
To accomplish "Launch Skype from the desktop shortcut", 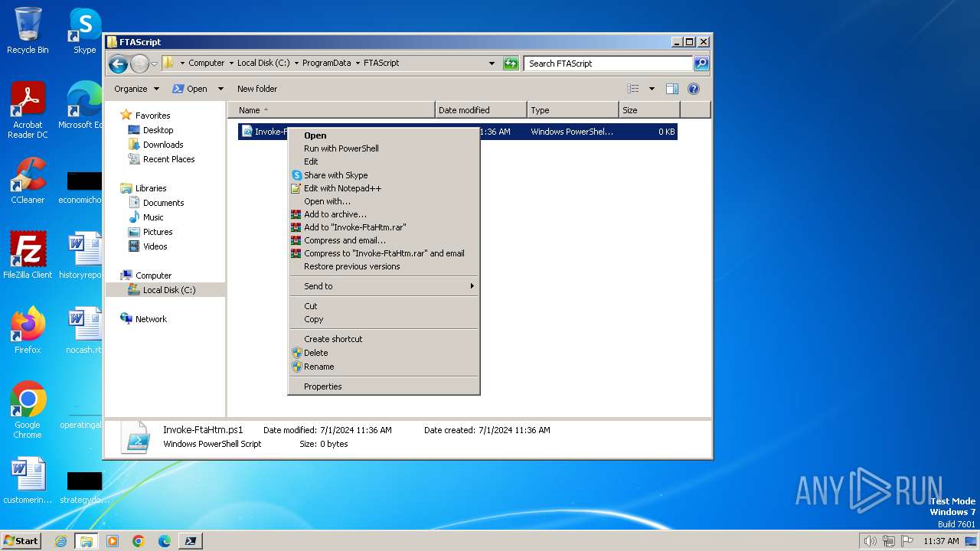I will pyautogui.click(x=84, y=31).
